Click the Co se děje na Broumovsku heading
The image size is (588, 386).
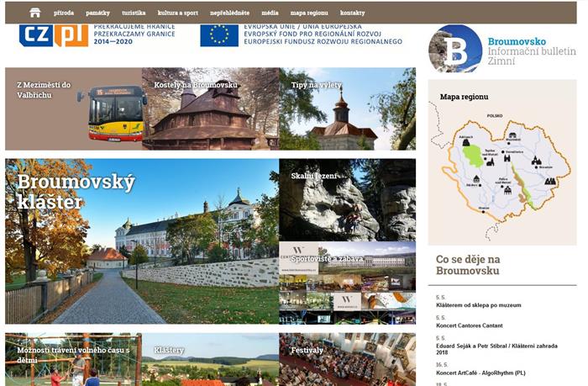468,265
